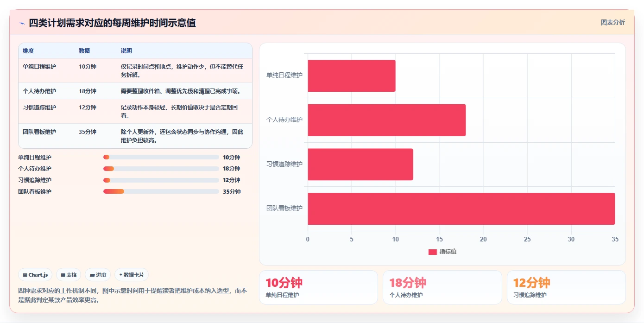The image size is (644, 323).
Task: Select table cell 团队看板维护
Action: (x=39, y=132)
